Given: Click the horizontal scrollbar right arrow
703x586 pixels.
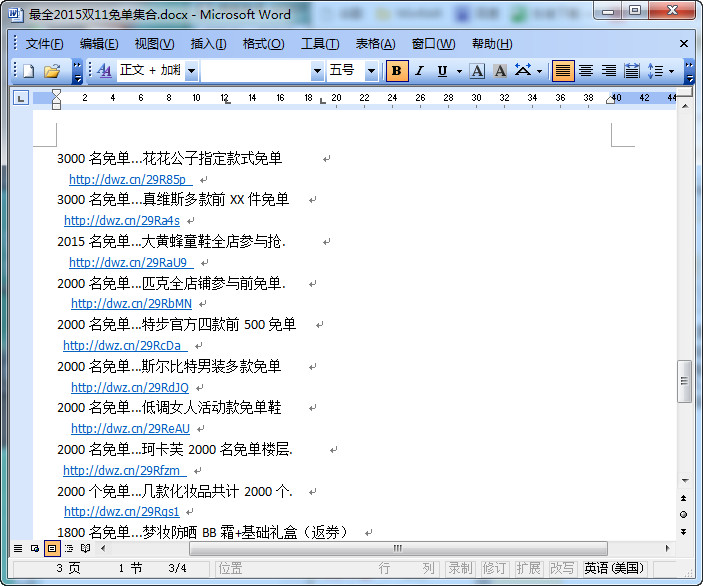Looking at the screenshot, I should [667, 548].
